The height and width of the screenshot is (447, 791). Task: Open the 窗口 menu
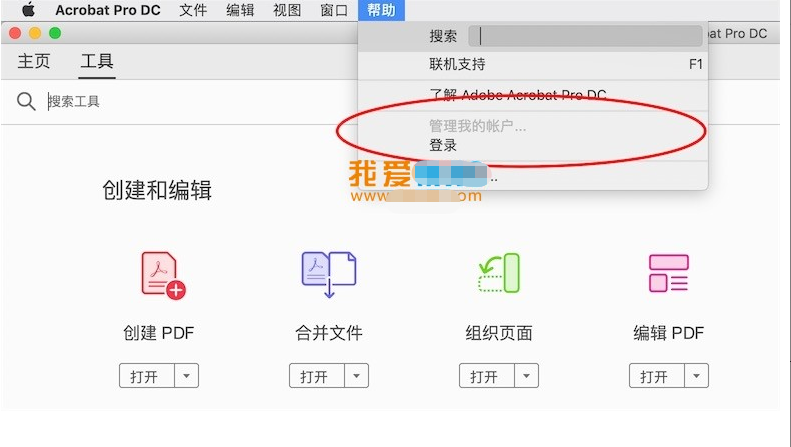click(x=334, y=10)
